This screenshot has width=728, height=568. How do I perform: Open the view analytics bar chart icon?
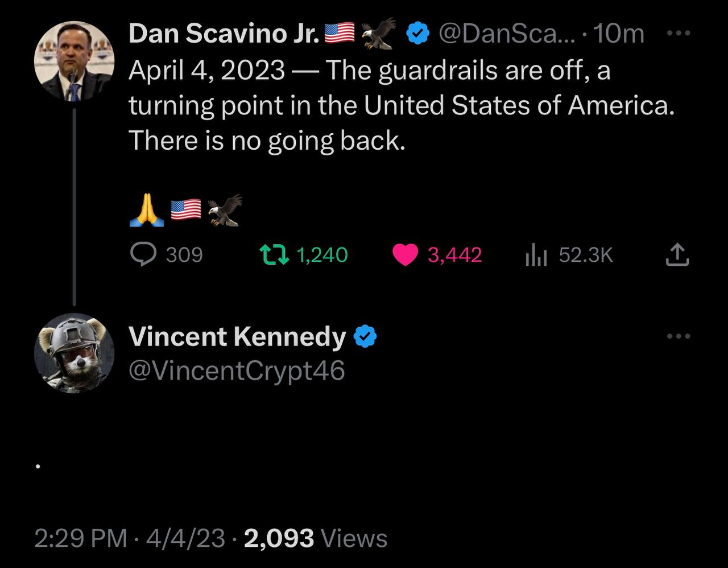[536, 255]
